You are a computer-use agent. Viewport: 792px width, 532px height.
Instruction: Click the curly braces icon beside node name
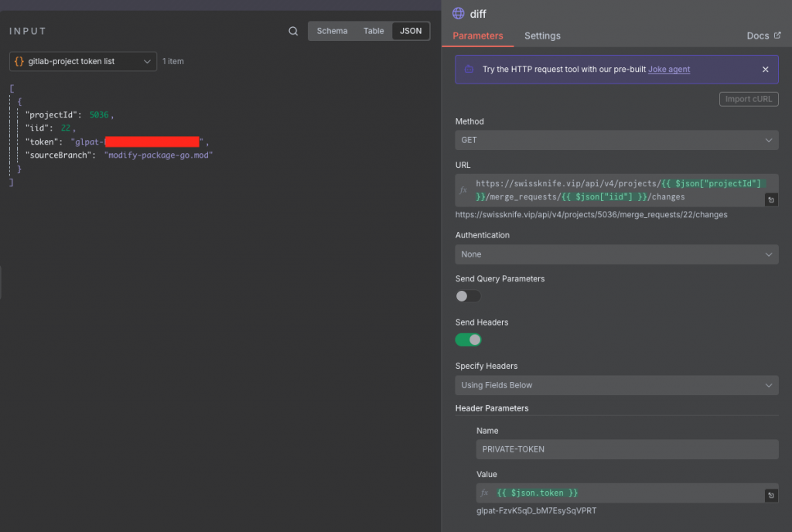[19, 61]
